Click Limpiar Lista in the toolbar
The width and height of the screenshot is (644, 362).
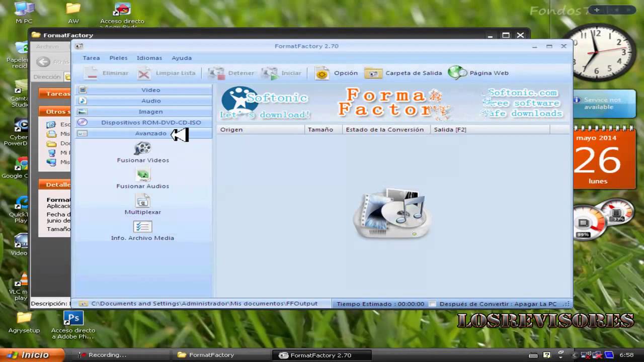(x=167, y=73)
